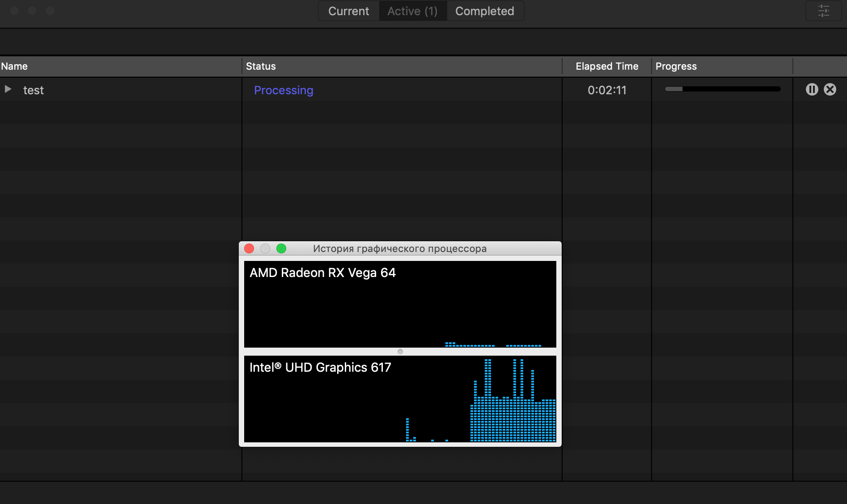Click the Processing status text
Screen dimensions: 847x504
pos(284,90)
